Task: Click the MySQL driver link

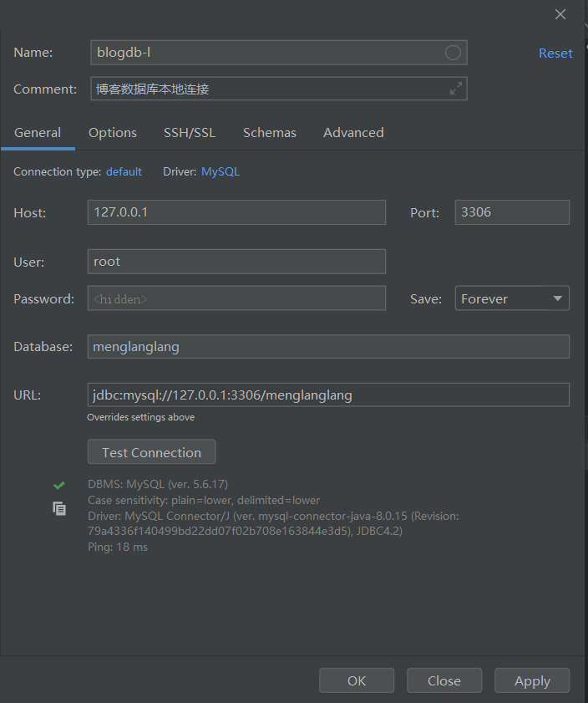Action: (x=220, y=171)
